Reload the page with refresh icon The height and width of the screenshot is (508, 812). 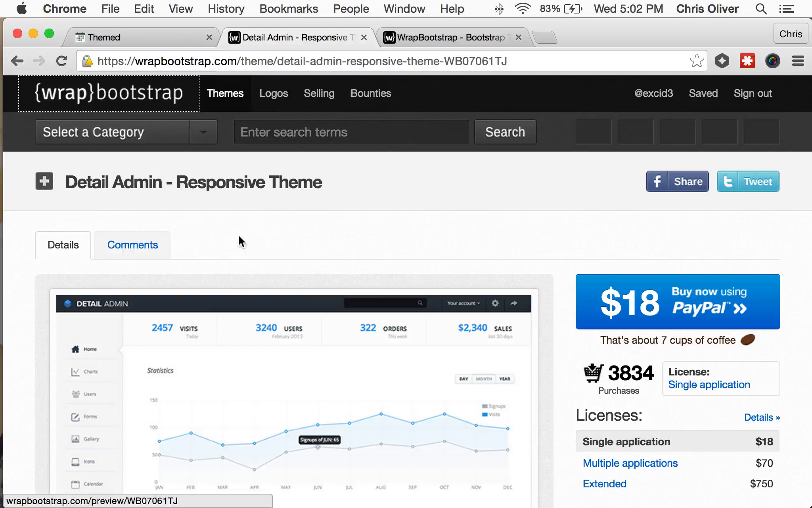click(x=61, y=61)
